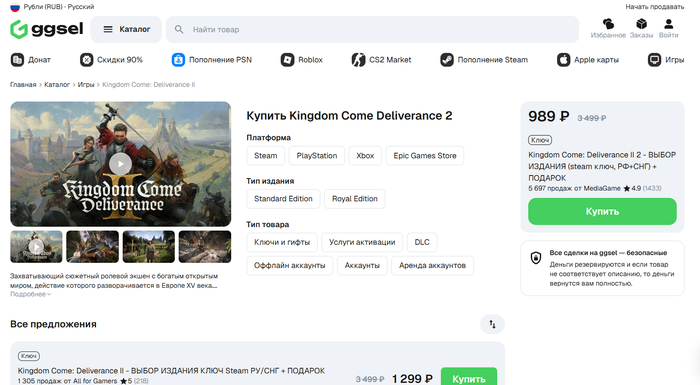Open Пополнение PSN shortcut icon
Viewport: 700px width, 385px height.
pyautogui.click(x=178, y=59)
